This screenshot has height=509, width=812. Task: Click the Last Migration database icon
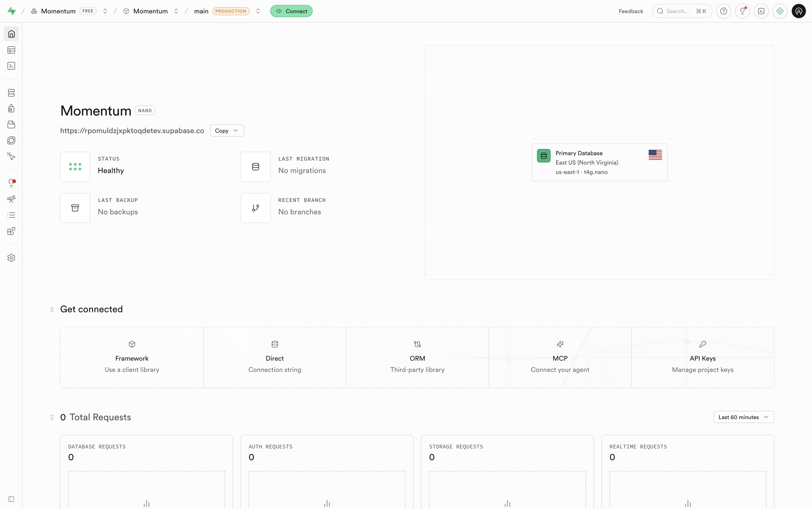(x=256, y=167)
